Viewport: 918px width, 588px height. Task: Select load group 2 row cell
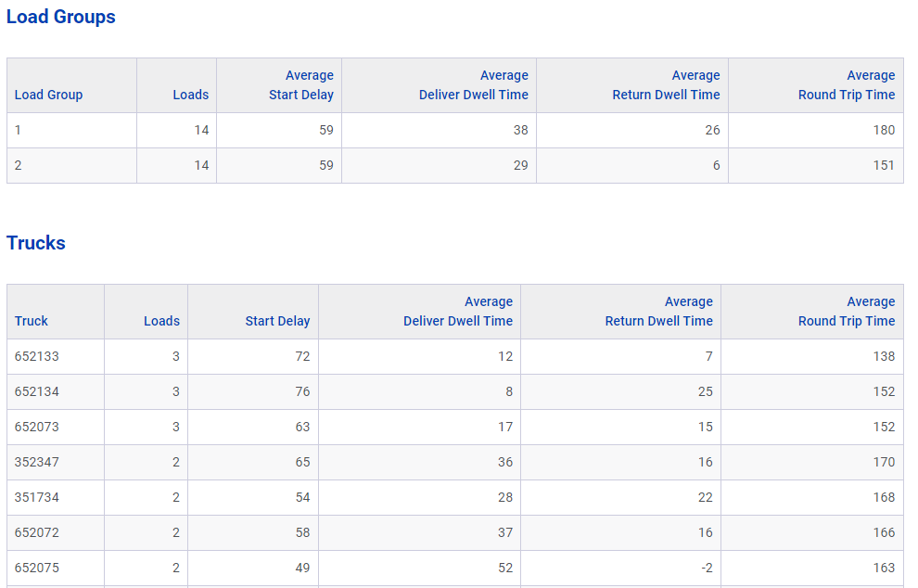point(72,165)
